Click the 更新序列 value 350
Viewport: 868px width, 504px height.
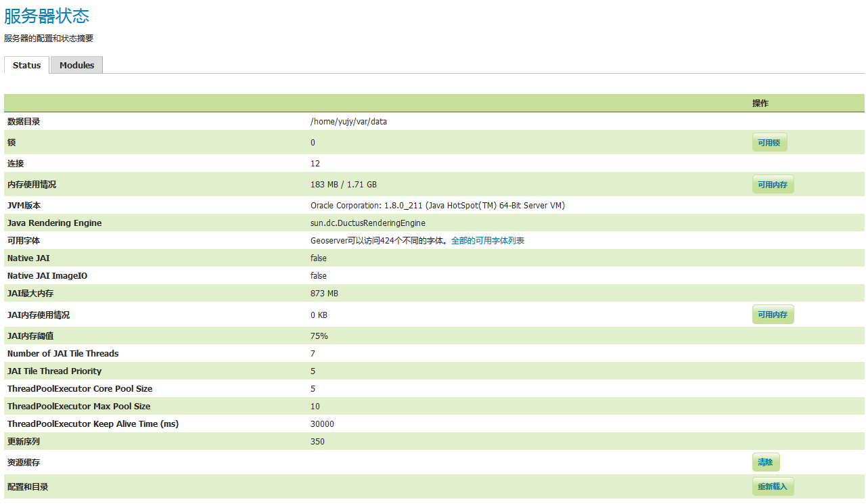(317, 442)
